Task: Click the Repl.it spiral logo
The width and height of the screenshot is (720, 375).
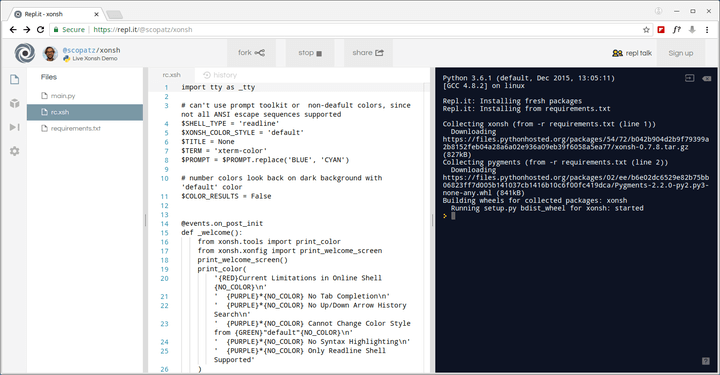Action: pyautogui.click(x=25, y=53)
